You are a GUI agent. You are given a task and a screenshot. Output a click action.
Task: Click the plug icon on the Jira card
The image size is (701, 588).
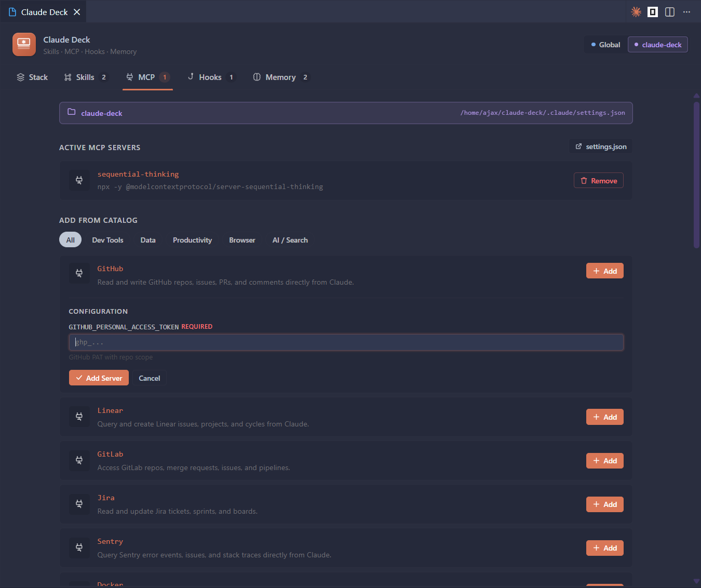(x=79, y=504)
